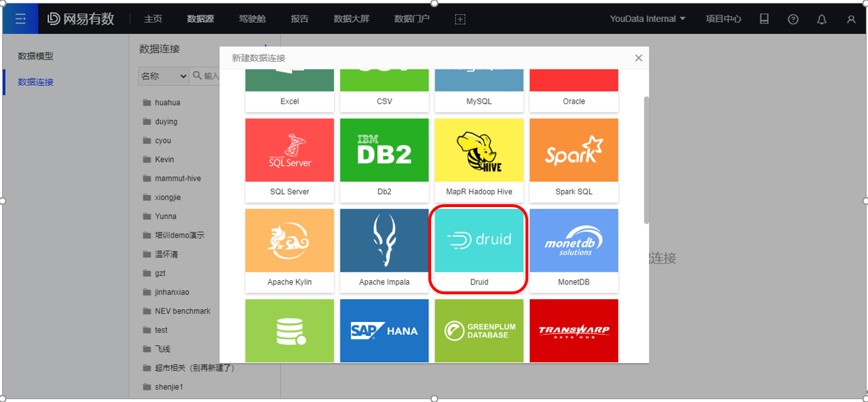Screen dimensions: 868x402
Task: Select the SAP HANA icon tile
Action: [384, 330]
